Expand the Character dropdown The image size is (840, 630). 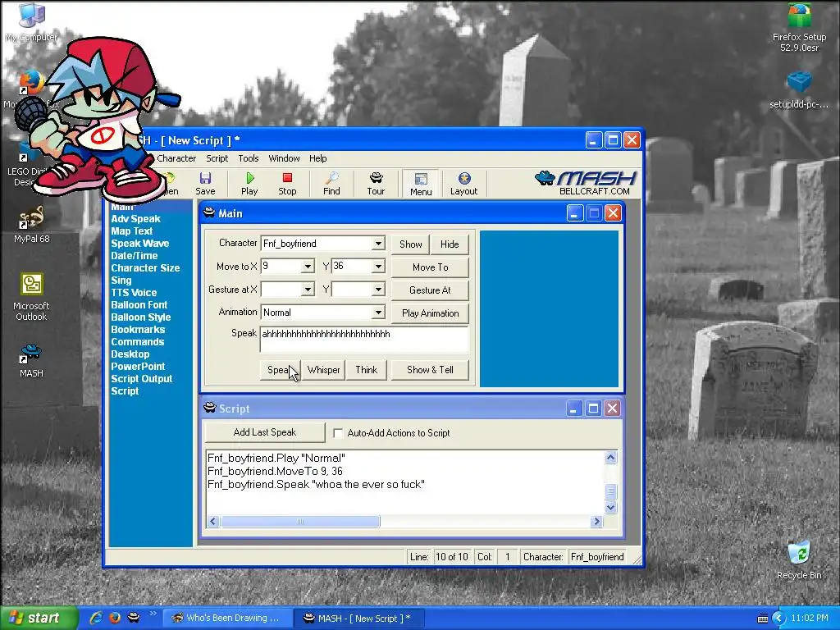(378, 243)
